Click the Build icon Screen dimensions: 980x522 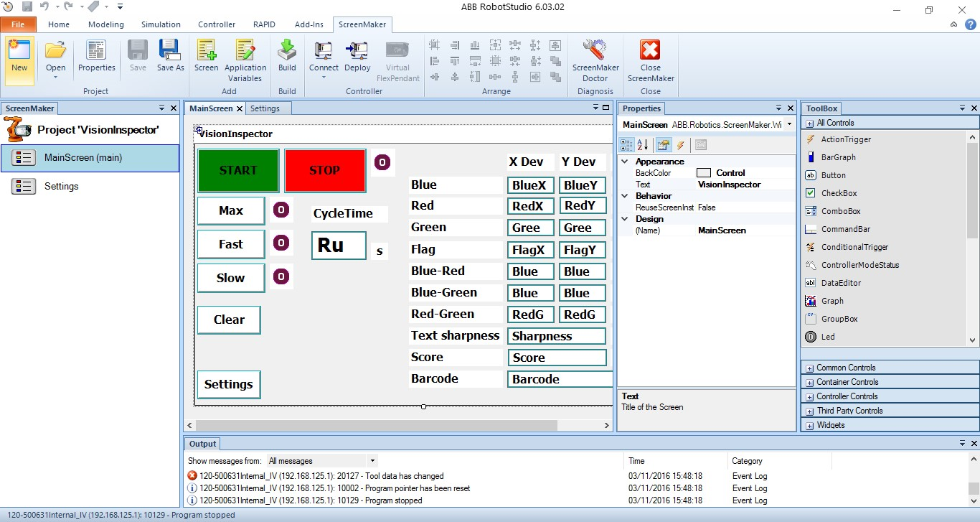pyautogui.click(x=287, y=50)
